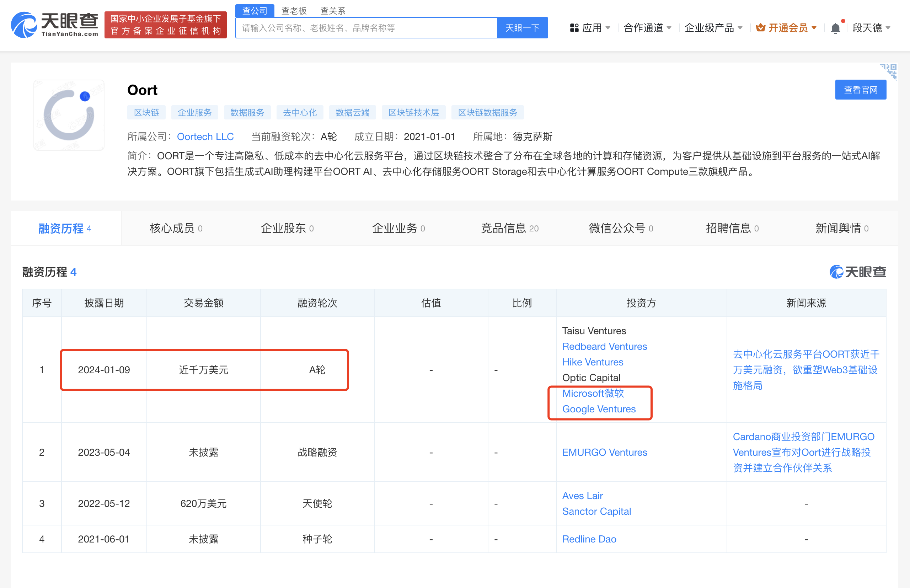Click the 2023-05-04 date cell
Image resolution: width=910 pixels, height=588 pixels.
coord(104,453)
